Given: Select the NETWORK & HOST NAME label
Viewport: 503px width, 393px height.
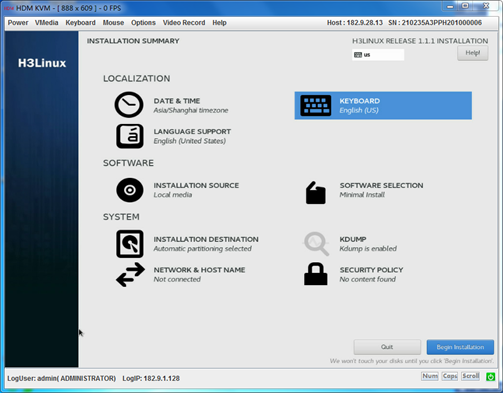Looking at the screenshot, I should click(199, 270).
